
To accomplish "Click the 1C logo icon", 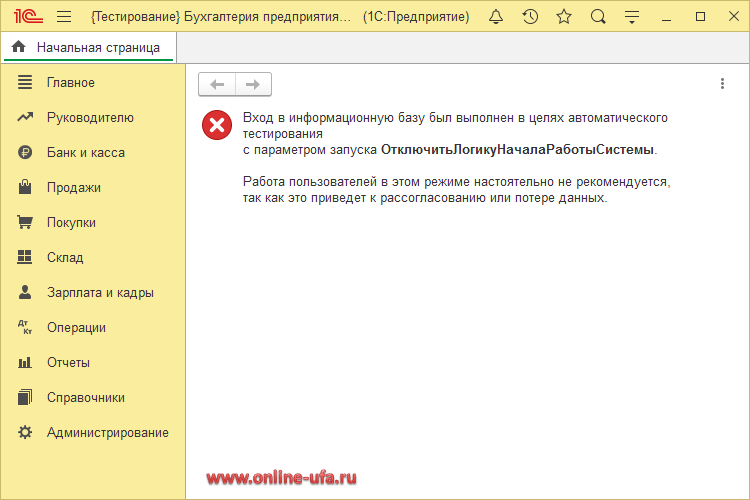I will click(28, 17).
